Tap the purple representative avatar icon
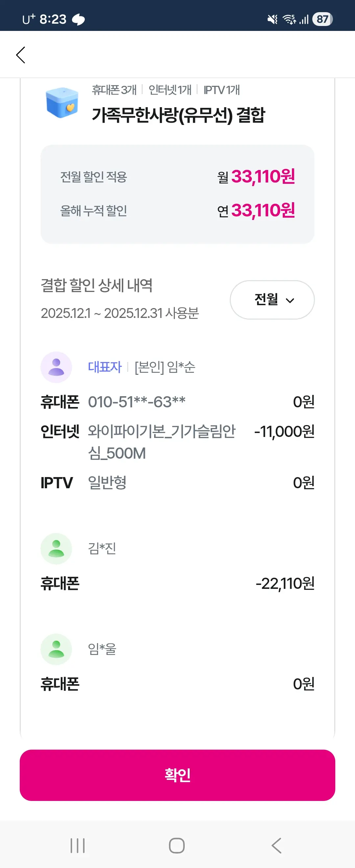Image resolution: width=355 pixels, height=868 pixels. click(56, 367)
